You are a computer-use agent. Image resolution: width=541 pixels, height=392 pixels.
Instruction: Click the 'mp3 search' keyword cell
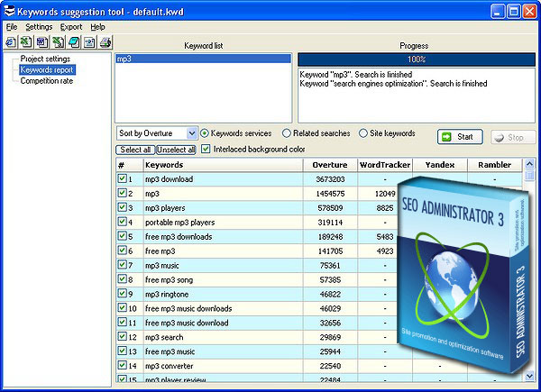tap(224, 337)
